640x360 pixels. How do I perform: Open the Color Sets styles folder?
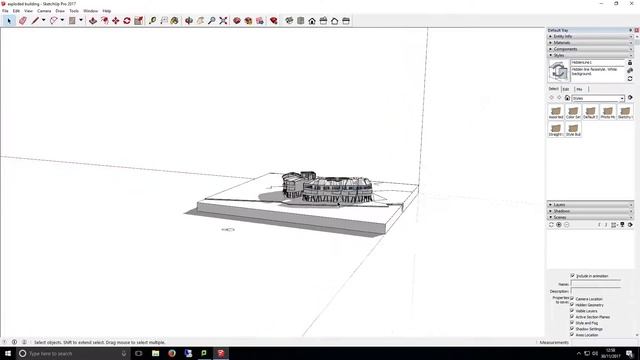[x=573, y=112]
